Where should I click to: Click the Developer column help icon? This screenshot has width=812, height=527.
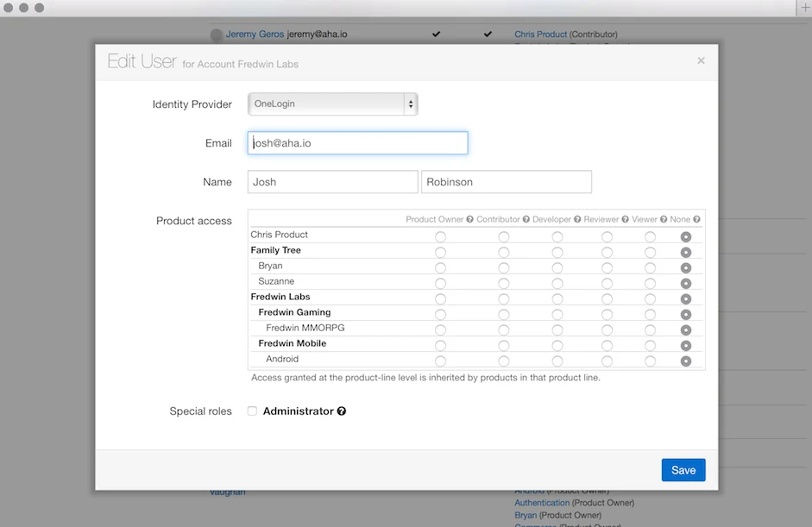(x=577, y=219)
